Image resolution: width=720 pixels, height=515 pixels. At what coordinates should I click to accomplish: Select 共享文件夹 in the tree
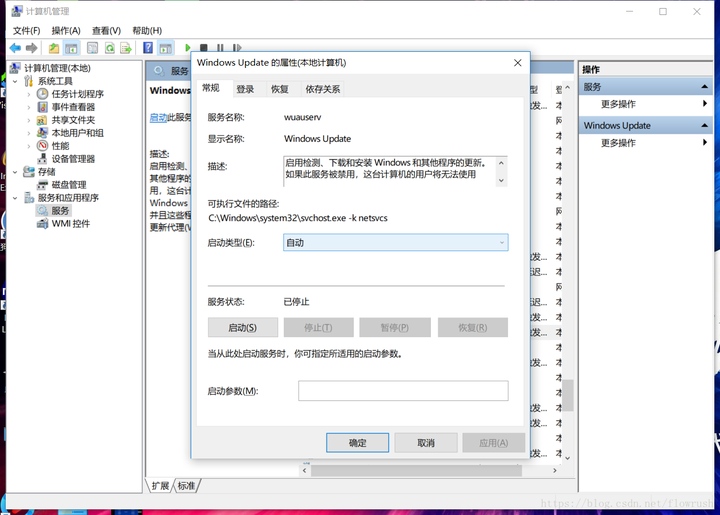(73, 120)
